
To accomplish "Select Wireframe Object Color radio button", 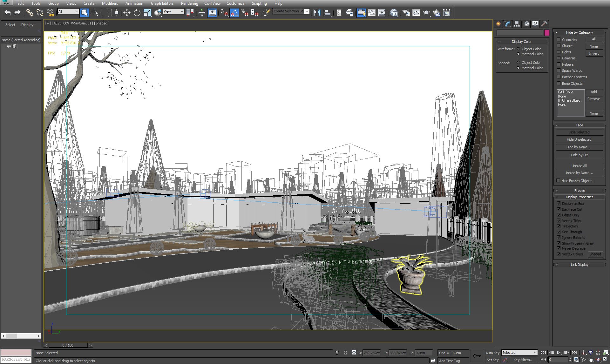I will [518, 49].
